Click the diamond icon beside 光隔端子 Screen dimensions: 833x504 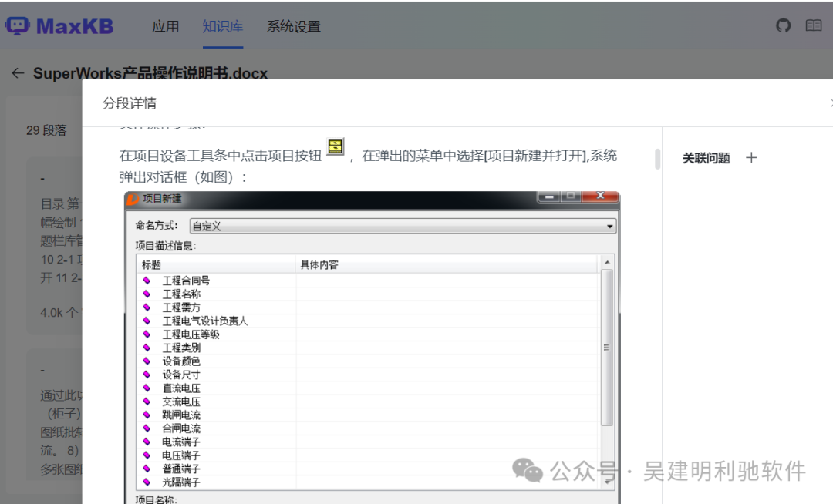pos(147,482)
